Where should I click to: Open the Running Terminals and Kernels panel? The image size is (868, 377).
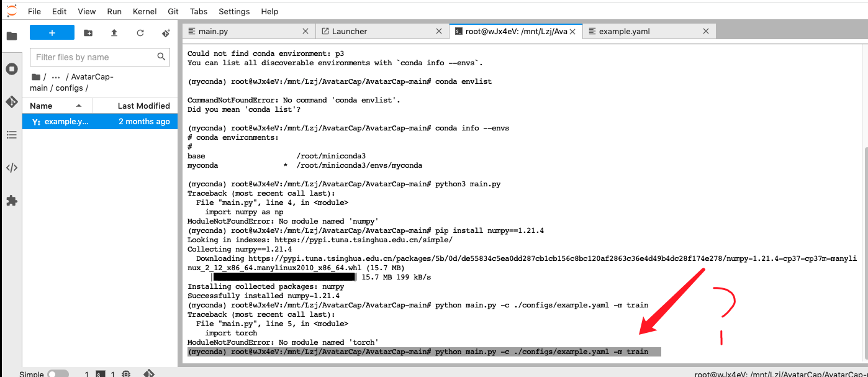(x=11, y=68)
